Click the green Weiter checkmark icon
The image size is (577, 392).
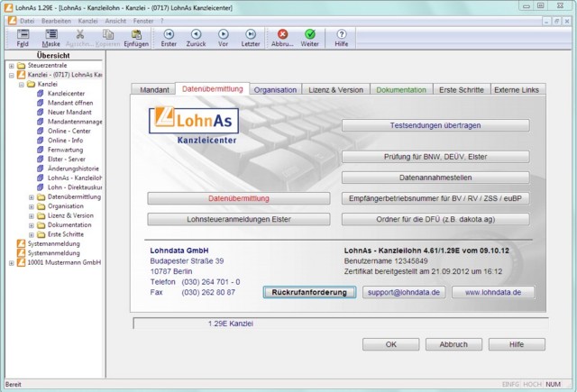pyautogui.click(x=310, y=34)
